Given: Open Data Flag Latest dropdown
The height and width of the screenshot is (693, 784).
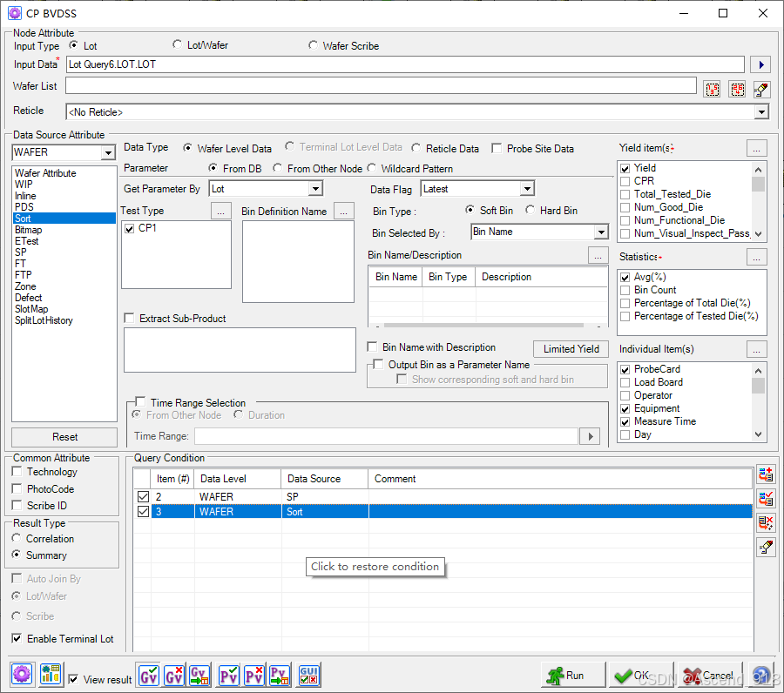Looking at the screenshot, I should coord(527,189).
